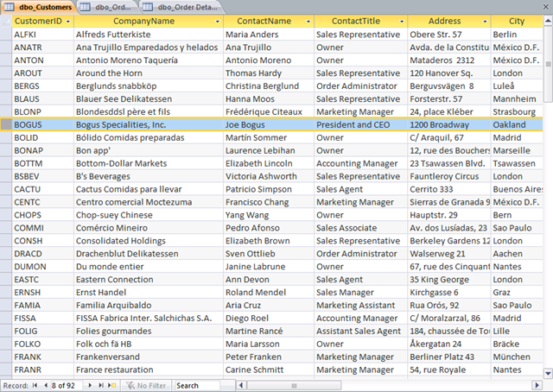The width and height of the screenshot is (553, 392).
Task: Select the BOGUS row using its row selector
Action: point(6,125)
